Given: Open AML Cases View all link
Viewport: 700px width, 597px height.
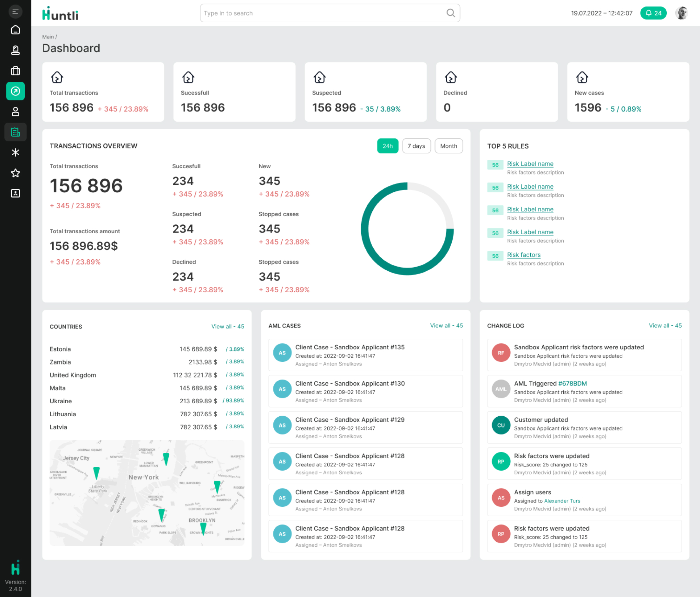Looking at the screenshot, I should (446, 325).
